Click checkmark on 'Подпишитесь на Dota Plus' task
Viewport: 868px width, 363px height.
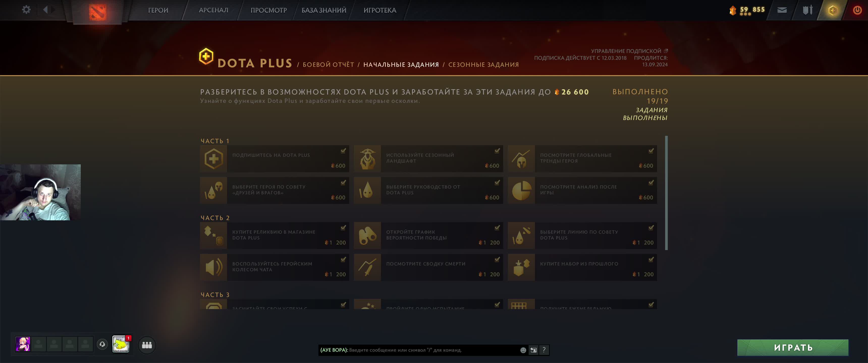[x=343, y=151]
